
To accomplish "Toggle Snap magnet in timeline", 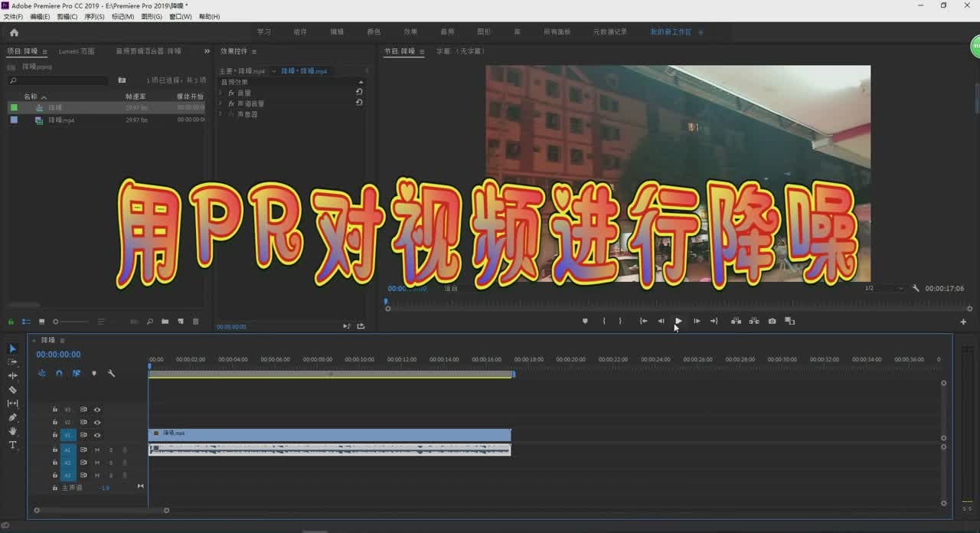I will click(59, 374).
